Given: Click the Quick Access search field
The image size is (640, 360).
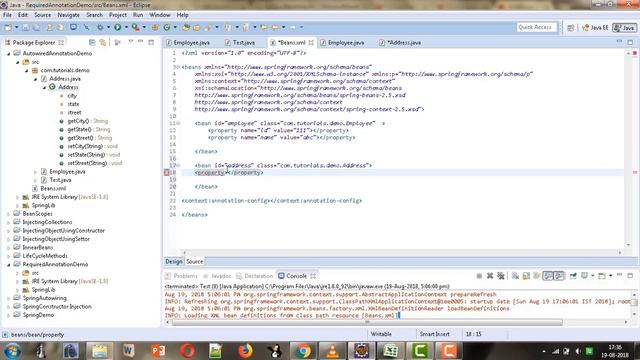Looking at the screenshot, I should (536, 27).
